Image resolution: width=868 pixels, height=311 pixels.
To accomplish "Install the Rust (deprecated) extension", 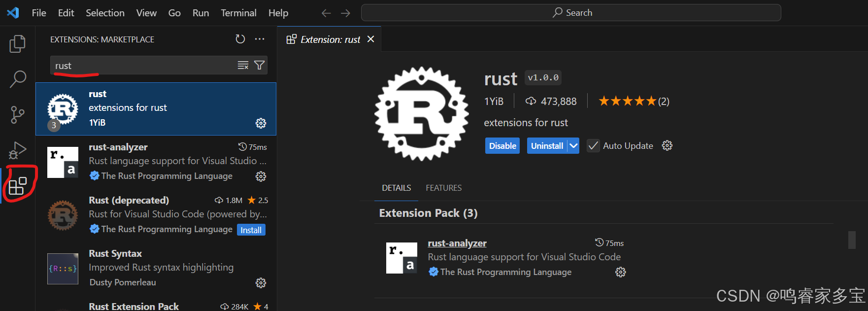I will click(251, 230).
